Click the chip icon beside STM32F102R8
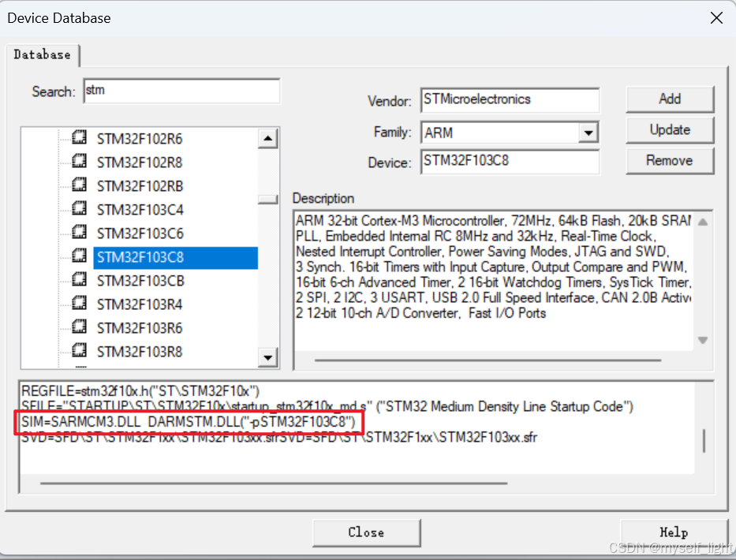 pos(80,161)
